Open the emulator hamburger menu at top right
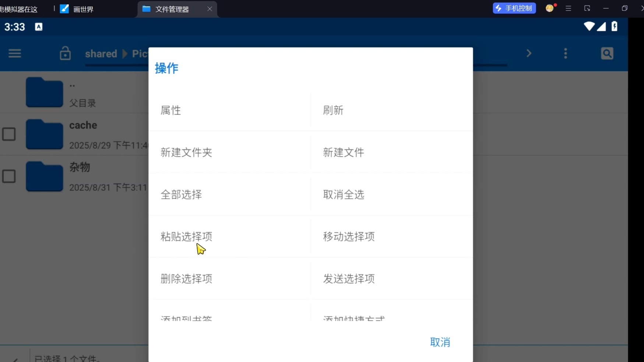 (x=569, y=8)
